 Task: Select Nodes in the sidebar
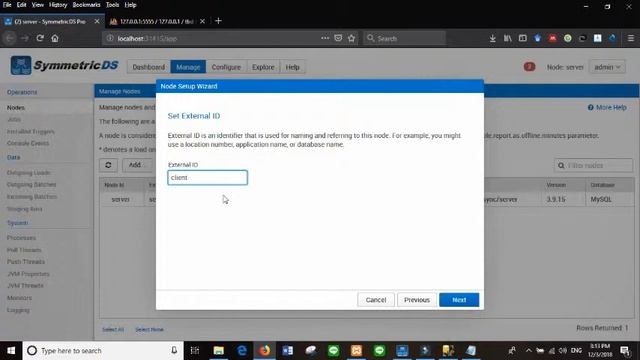point(16,108)
